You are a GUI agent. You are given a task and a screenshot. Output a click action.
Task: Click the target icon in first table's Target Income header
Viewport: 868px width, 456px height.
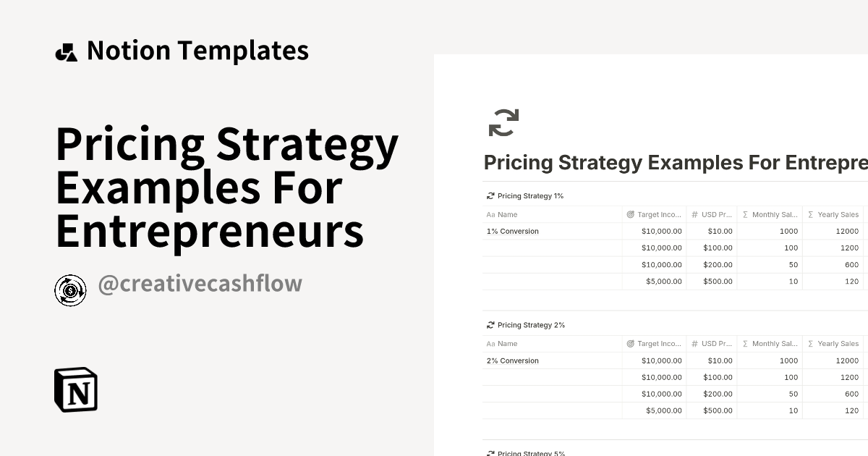(x=630, y=215)
